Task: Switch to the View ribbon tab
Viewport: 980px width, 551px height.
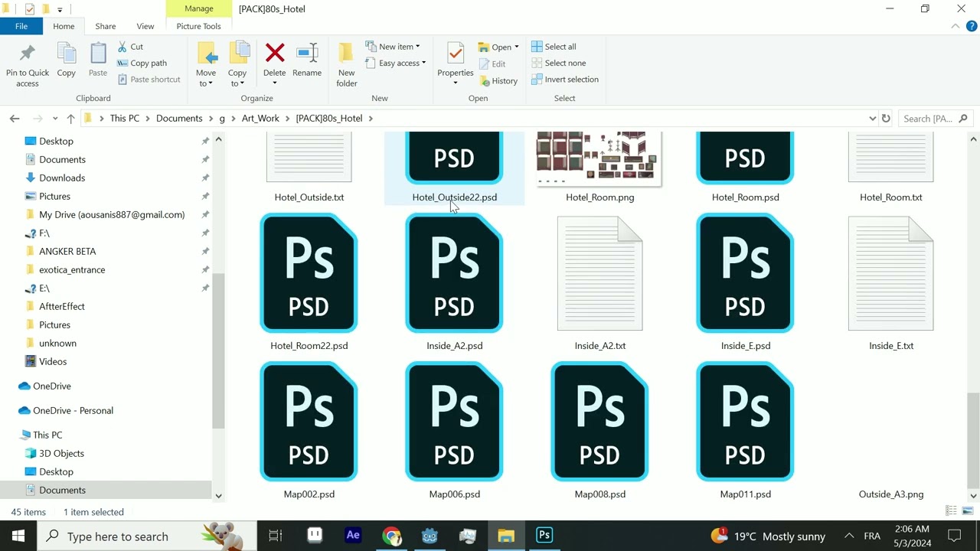Action: (145, 26)
